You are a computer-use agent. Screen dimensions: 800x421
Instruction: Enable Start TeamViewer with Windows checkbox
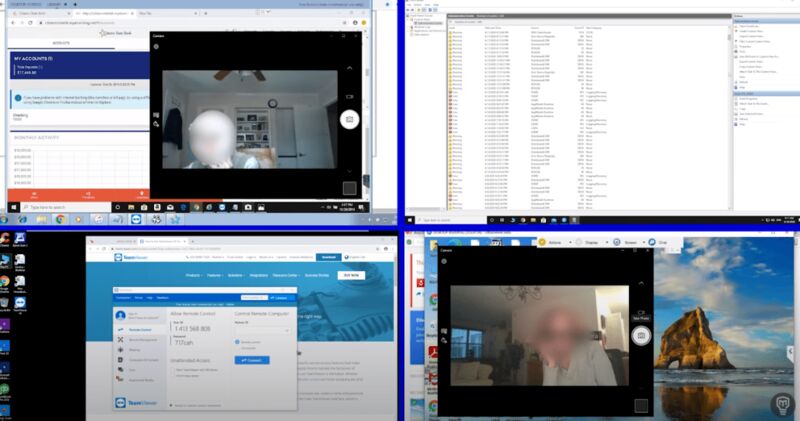(175, 369)
